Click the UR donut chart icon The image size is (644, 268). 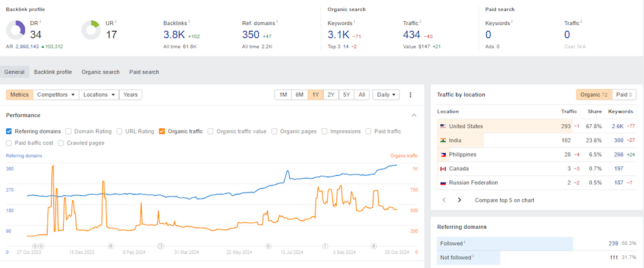tap(91, 30)
